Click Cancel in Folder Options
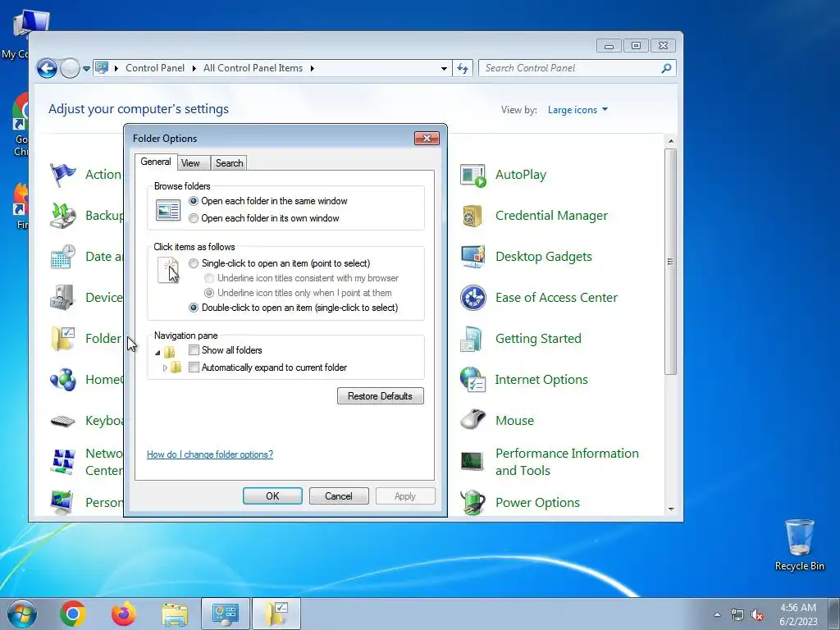Image resolution: width=840 pixels, height=630 pixels. point(339,496)
